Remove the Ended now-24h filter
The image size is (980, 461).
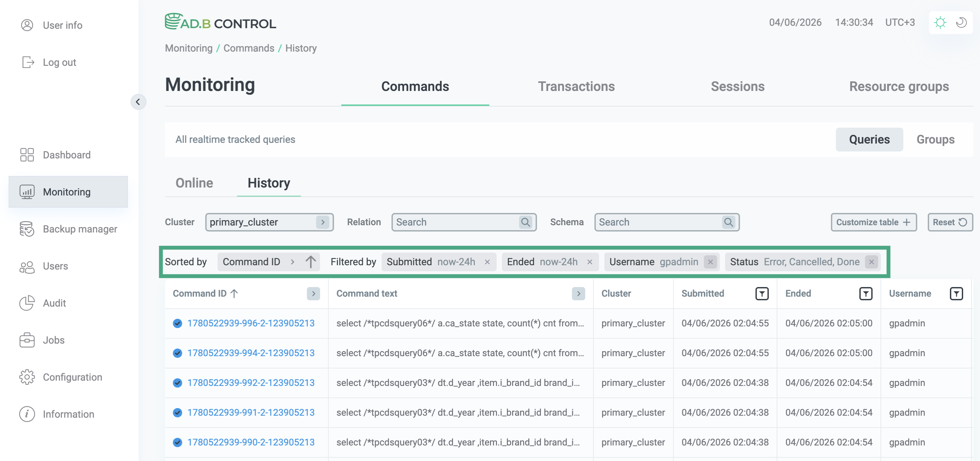tap(590, 262)
